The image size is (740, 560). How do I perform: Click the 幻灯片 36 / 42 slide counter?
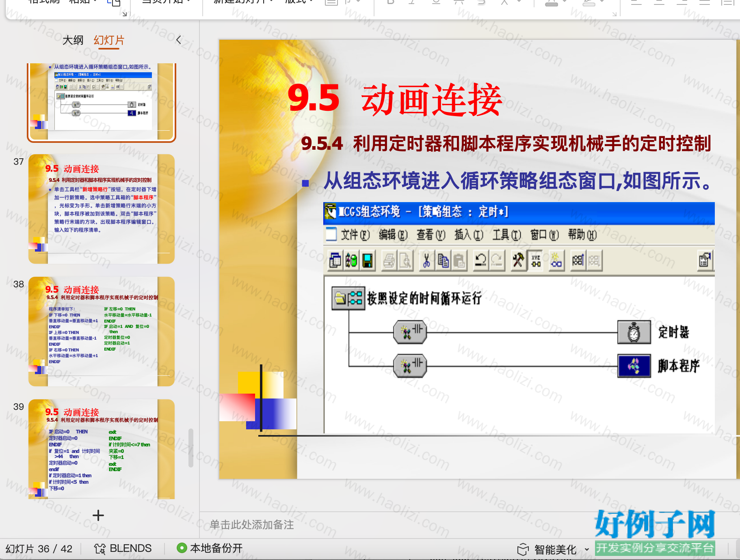[39, 549]
